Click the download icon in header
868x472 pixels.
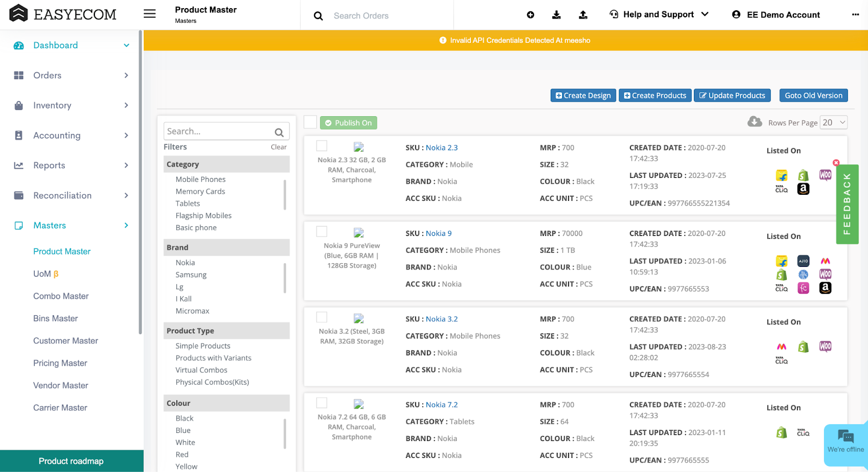point(557,15)
